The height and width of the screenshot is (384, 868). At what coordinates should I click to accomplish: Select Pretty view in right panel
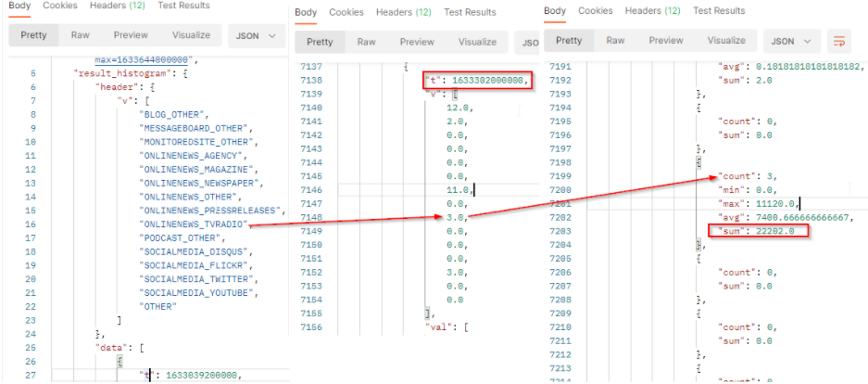tap(569, 41)
